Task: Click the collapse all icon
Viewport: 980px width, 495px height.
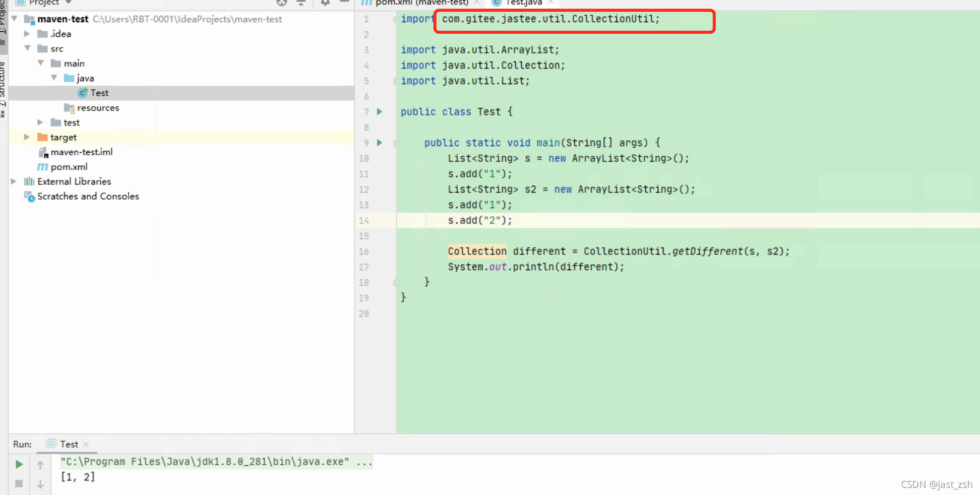Action: coord(301,3)
